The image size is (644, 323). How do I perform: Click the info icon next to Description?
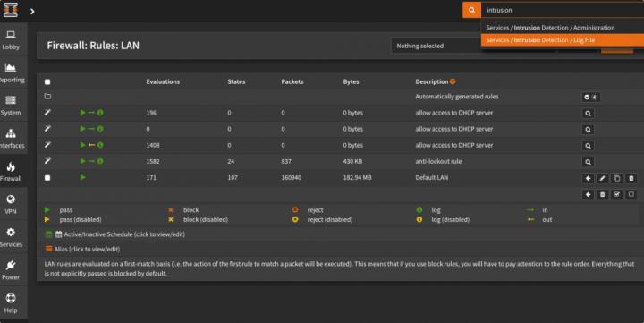453,81
